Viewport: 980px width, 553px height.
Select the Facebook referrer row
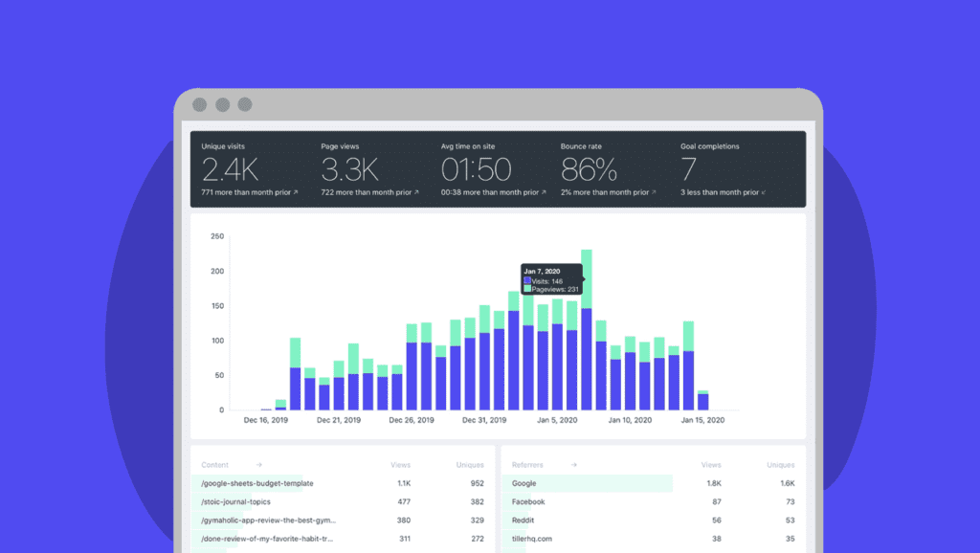(653, 501)
